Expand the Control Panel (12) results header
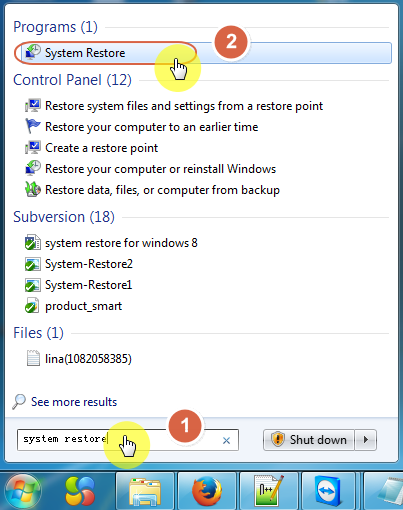Image resolution: width=403 pixels, height=510 pixels. pyautogui.click(x=72, y=80)
